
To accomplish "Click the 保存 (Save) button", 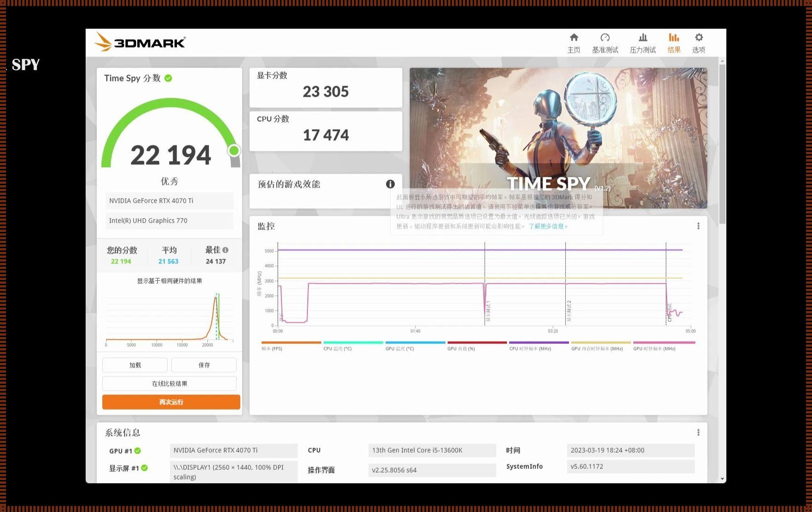I will pyautogui.click(x=204, y=365).
